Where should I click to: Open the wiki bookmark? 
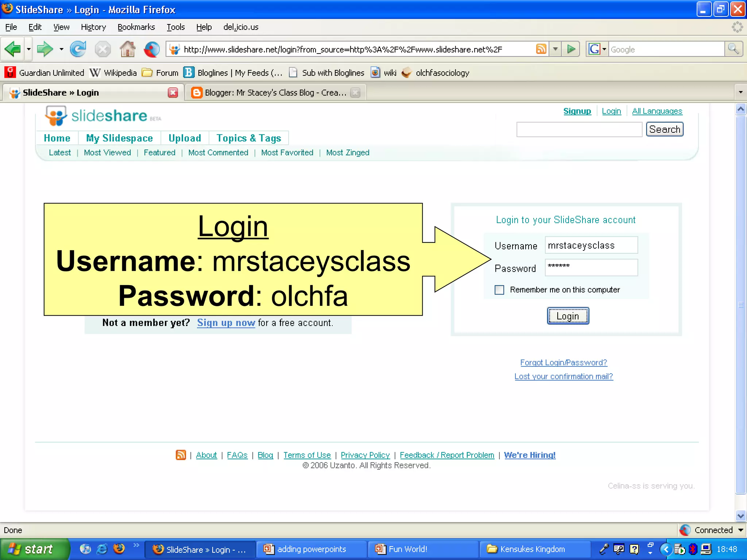tap(383, 73)
